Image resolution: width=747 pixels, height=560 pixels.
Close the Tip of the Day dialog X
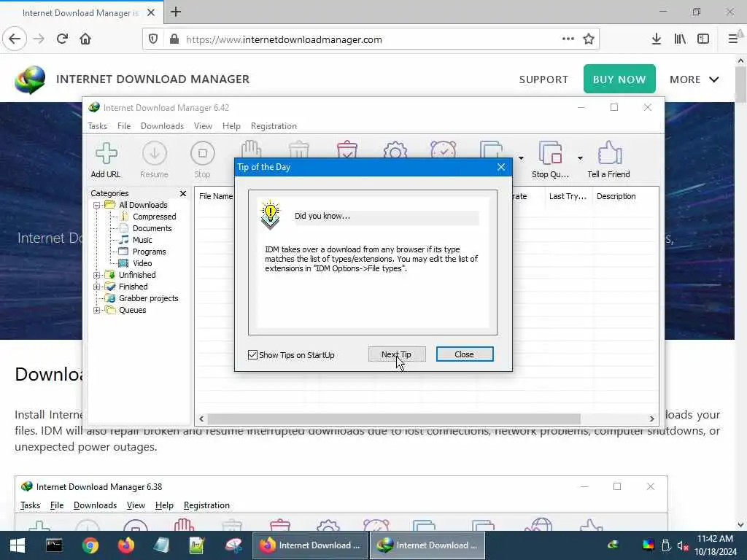(x=501, y=167)
